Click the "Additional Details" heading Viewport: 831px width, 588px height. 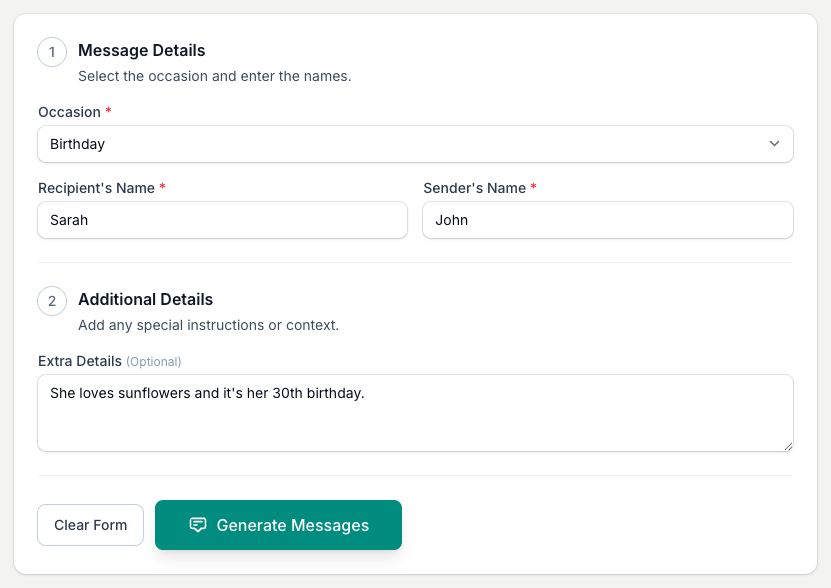pyautogui.click(x=146, y=300)
